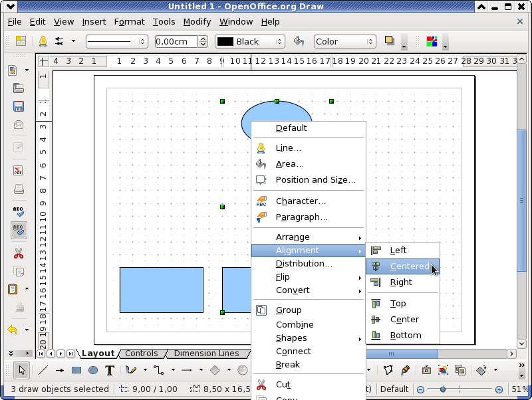Choose the Line Ends with Arrow tool
532x400 pixels.
pos(60,370)
